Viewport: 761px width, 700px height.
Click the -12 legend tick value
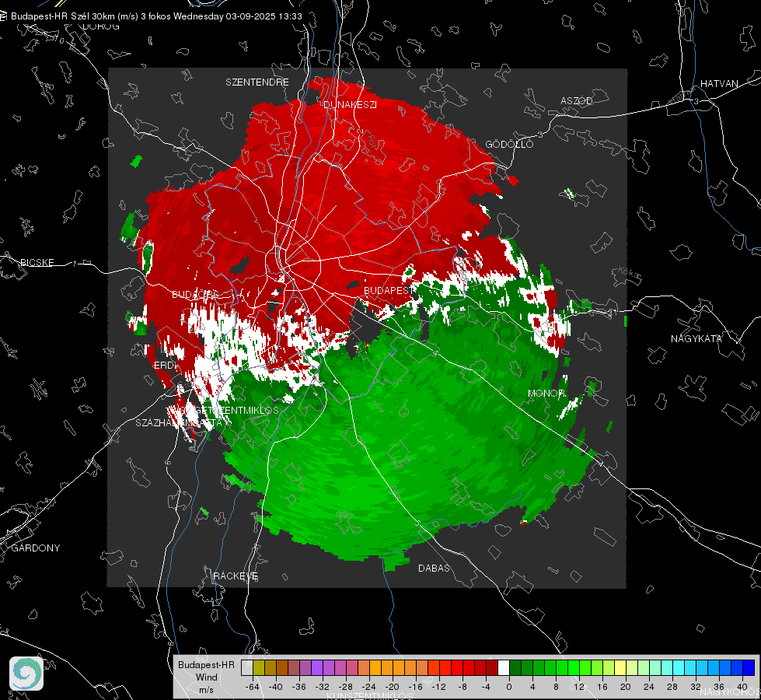(x=438, y=687)
